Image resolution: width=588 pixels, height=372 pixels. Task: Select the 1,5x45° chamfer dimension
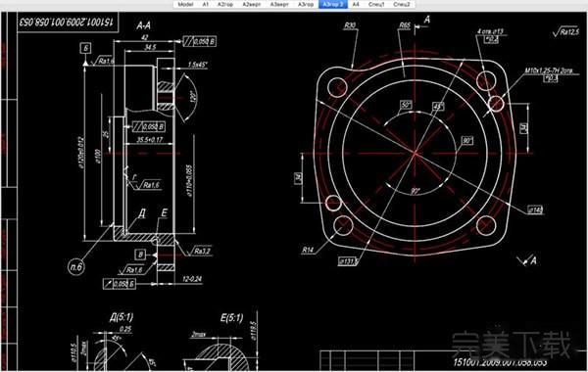(198, 65)
